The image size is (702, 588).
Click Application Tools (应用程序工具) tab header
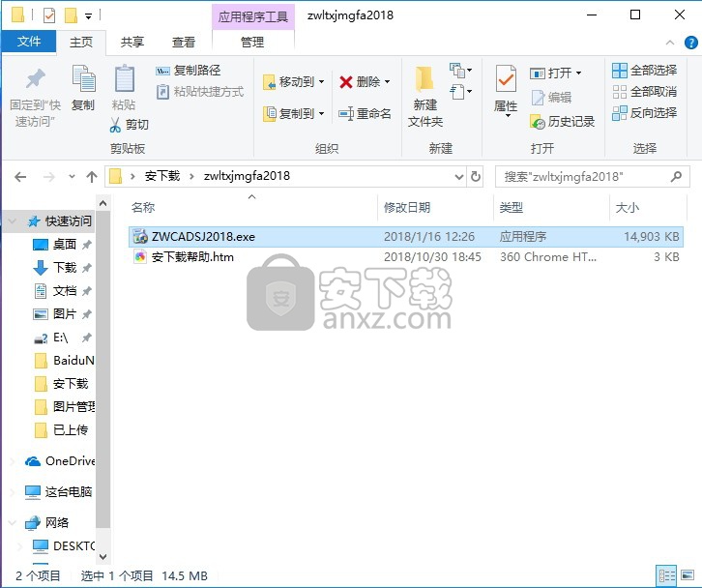pos(253,17)
